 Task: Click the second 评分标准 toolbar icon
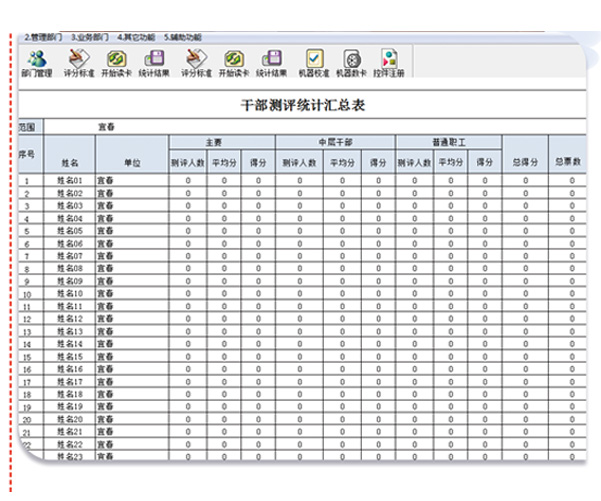pos(193,62)
